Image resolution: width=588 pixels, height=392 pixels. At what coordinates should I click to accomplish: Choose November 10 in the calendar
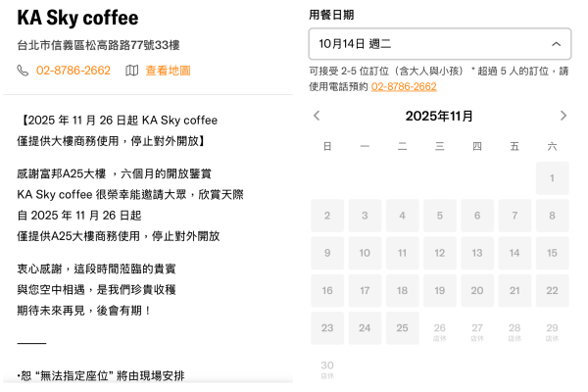365,253
